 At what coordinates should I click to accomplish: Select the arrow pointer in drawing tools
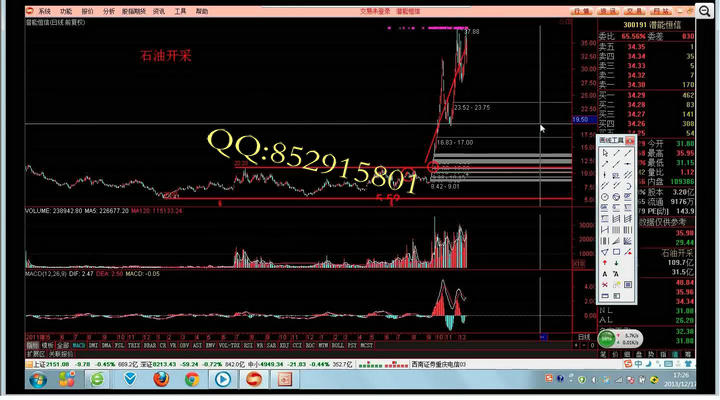click(605, 152)
